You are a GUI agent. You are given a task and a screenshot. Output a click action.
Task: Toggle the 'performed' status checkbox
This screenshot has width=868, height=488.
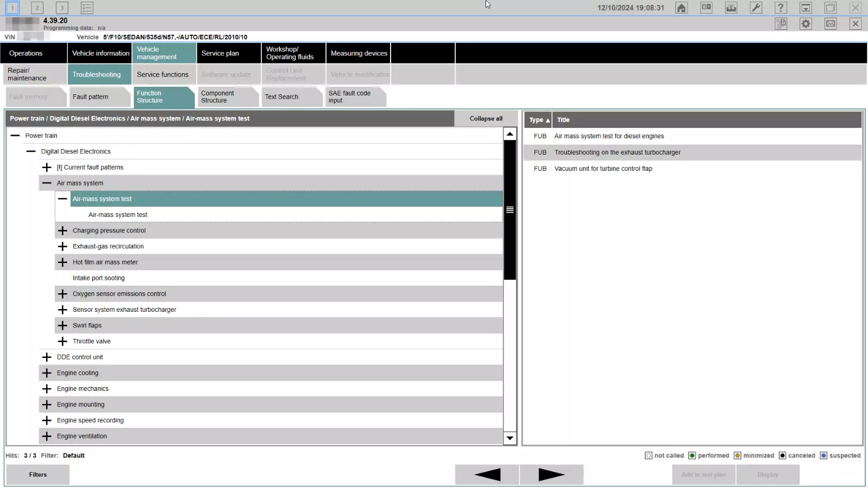tap(692, 455)
